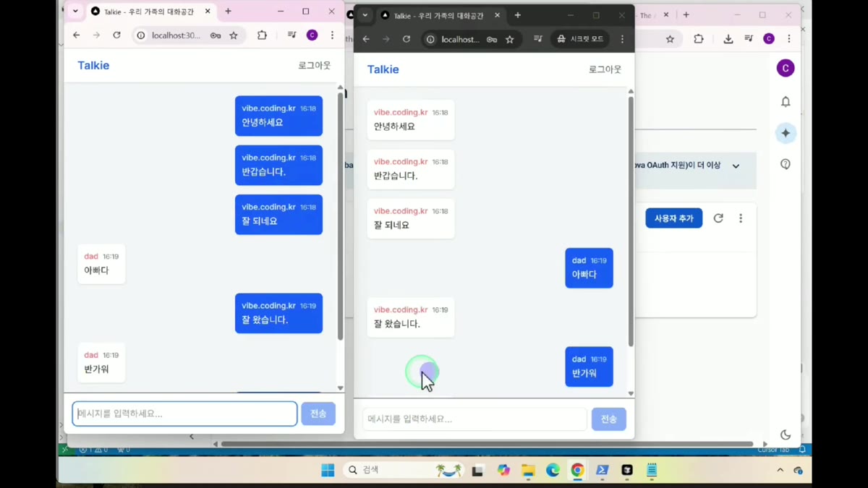Open Chrome from the Windows taskbar
868x488 pixels.
coord(577,470)
